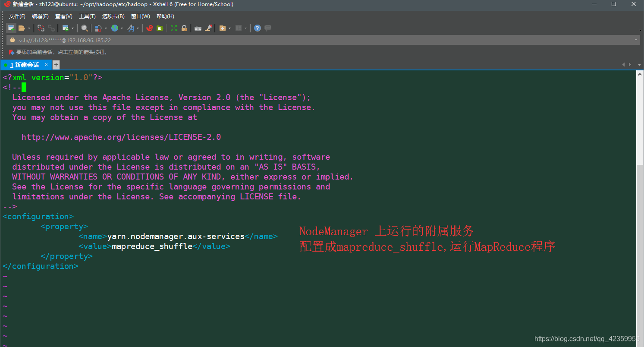Expand folder-plus icon dropdown arrow

[x=230, y=28]
